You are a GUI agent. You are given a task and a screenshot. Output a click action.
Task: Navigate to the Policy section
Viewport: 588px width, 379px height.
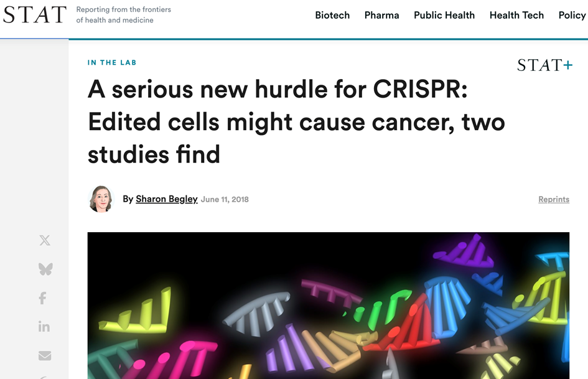(x=572, y=15)
